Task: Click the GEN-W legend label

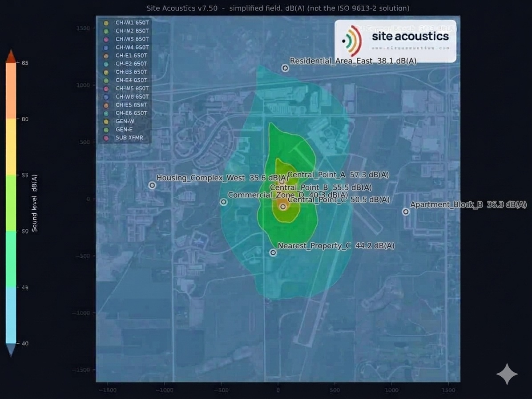Action: tap(125, 122)
